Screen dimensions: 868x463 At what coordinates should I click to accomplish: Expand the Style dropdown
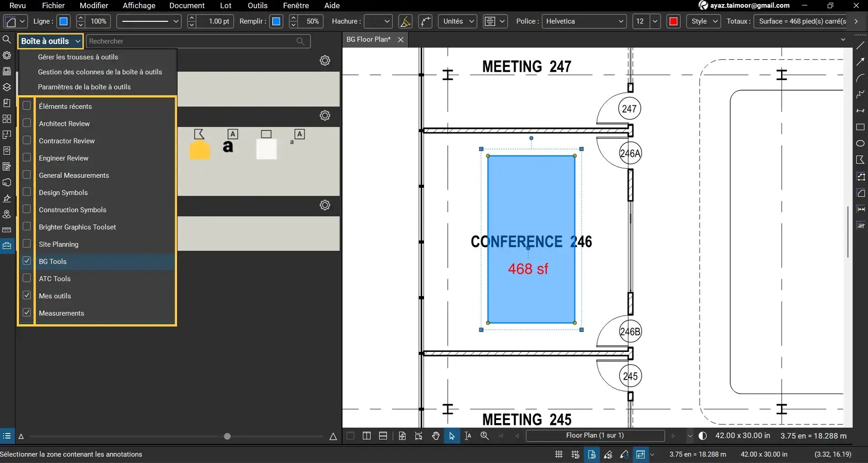pos(704,21)
